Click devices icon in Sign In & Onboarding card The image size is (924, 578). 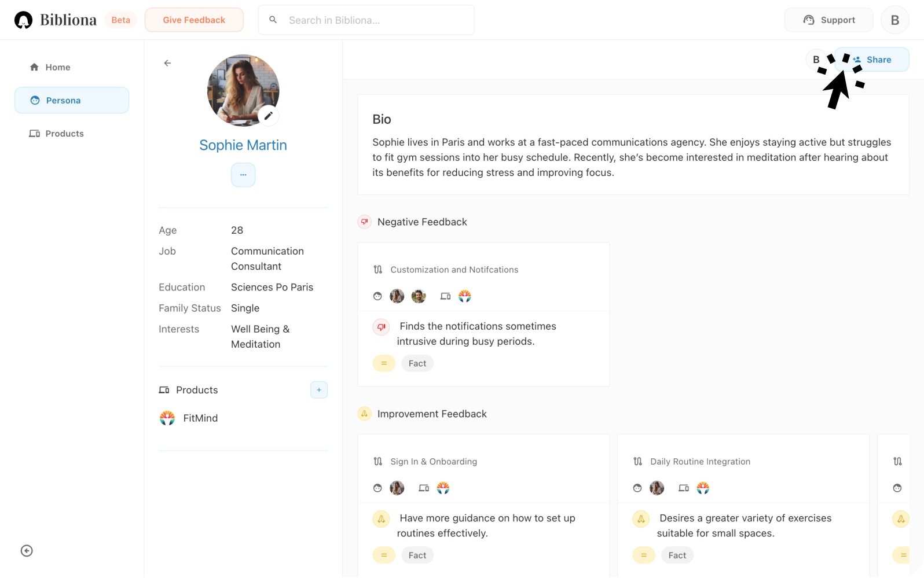424,488
